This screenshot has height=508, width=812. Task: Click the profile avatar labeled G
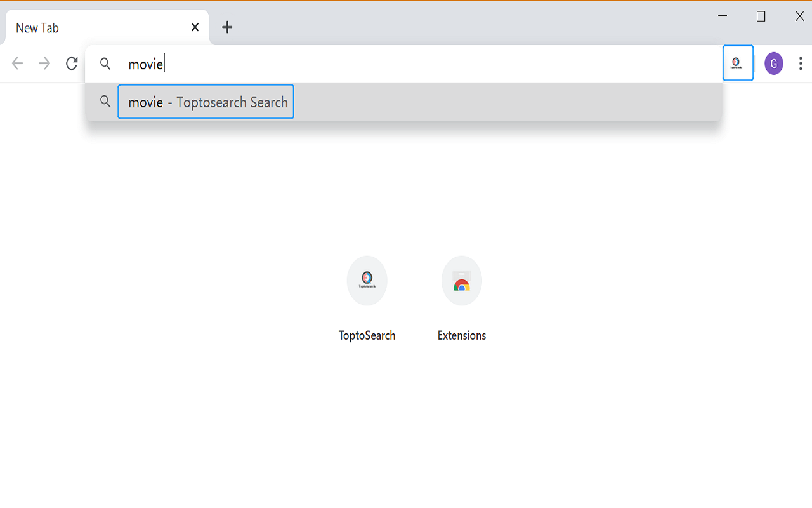point(773,63)
